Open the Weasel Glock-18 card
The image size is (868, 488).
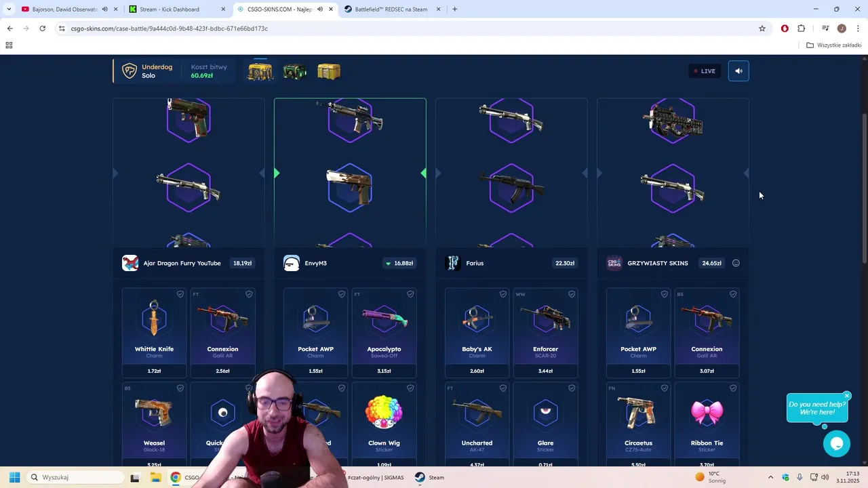tap(154, 424)
